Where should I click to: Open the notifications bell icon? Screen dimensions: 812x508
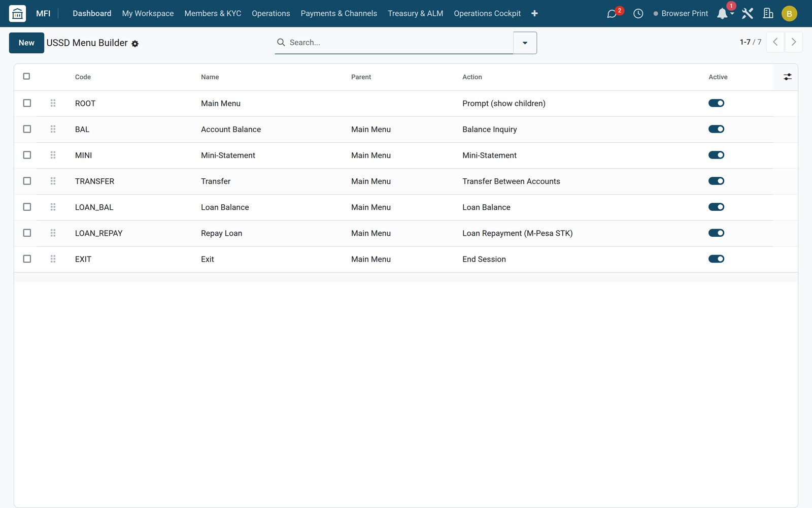pyautogui.click(x=722, y=14)
